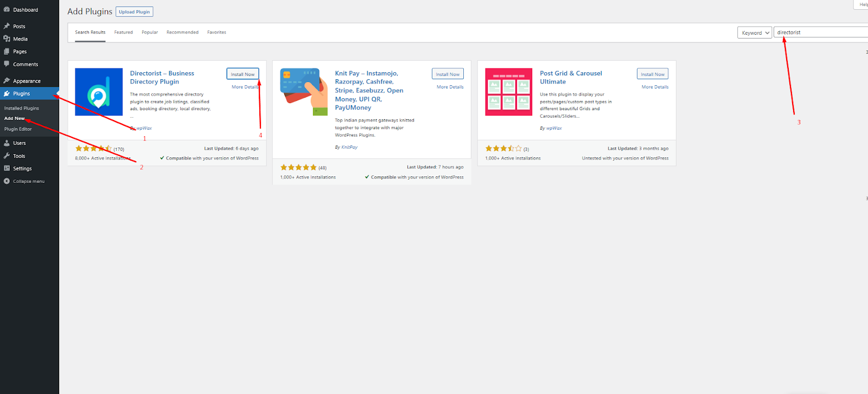Open the Knit Pay plugin title link

coord(369,91)
